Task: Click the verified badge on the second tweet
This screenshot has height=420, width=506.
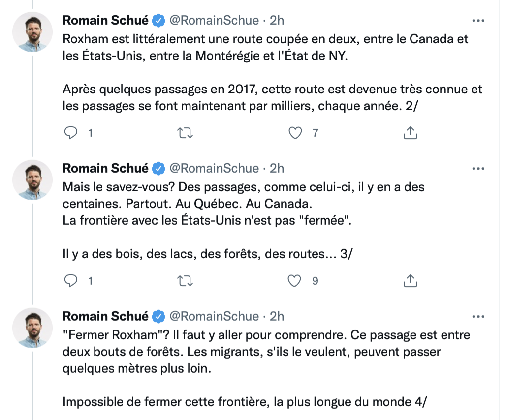Action: coord(158,168)
